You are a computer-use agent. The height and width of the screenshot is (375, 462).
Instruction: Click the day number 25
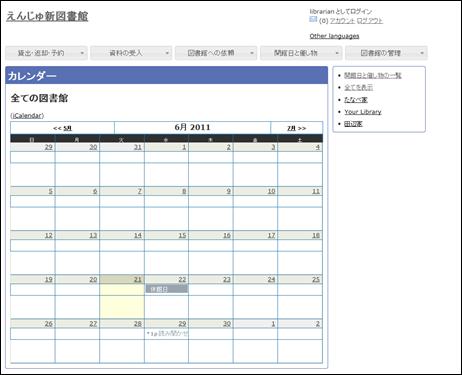[x=316, y=279]
